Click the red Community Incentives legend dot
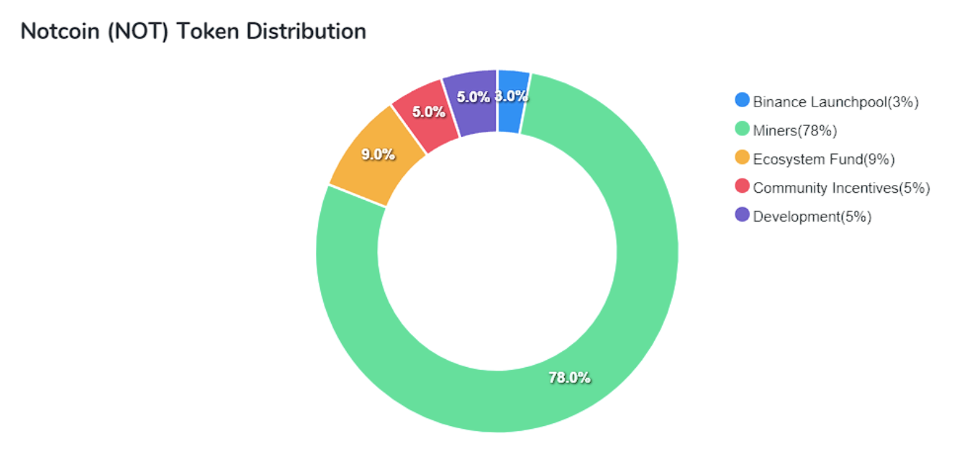The height and width of the screenshot is (462, 980). (x=742, y=187)
